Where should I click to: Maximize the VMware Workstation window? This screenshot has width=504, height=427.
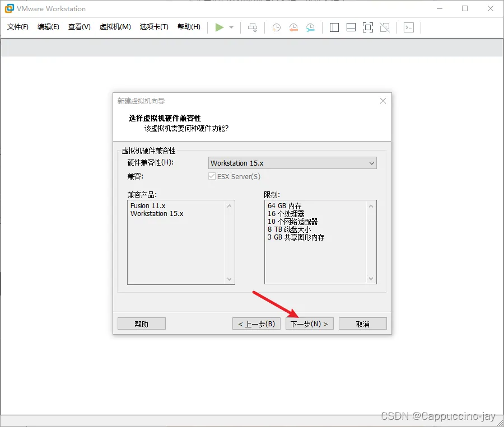click(x=465, y=9)
